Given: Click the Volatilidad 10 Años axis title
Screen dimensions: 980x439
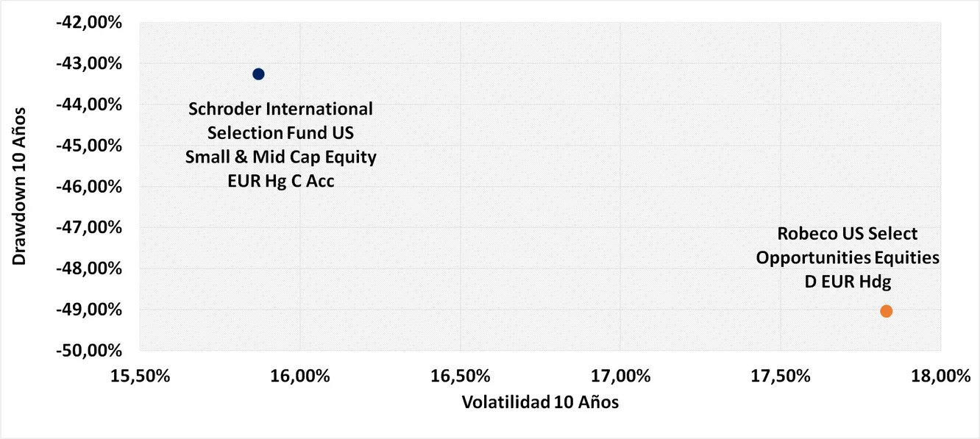Looking at the screenshot, I should point(540,403).
